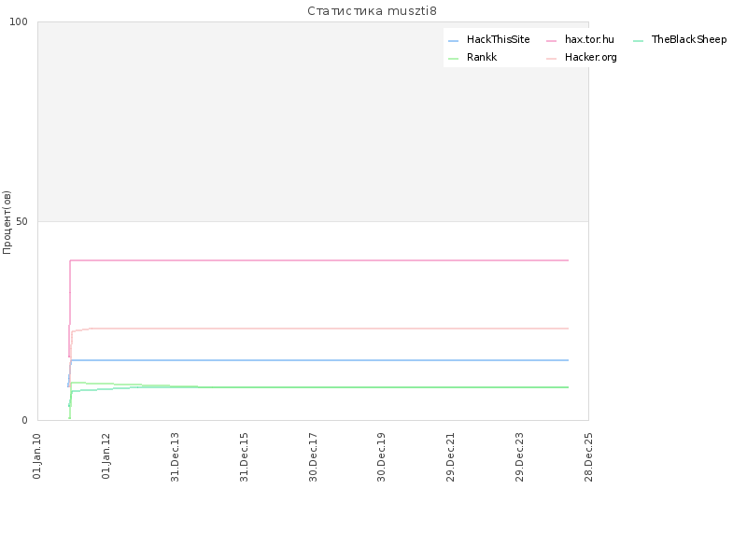Click the Процент(ов) y-axis label
The width and height of the screenshot is (747, 560).
pos(7,222)
